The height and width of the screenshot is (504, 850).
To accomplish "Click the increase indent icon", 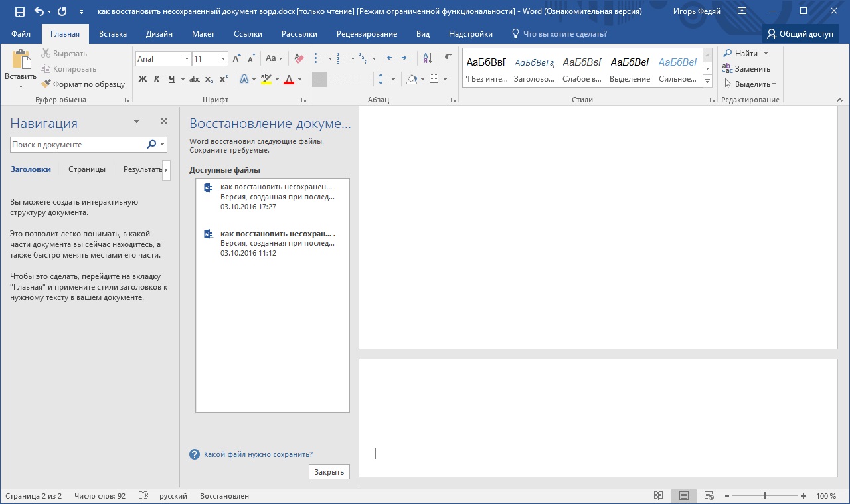I will [x=407, y=59].
